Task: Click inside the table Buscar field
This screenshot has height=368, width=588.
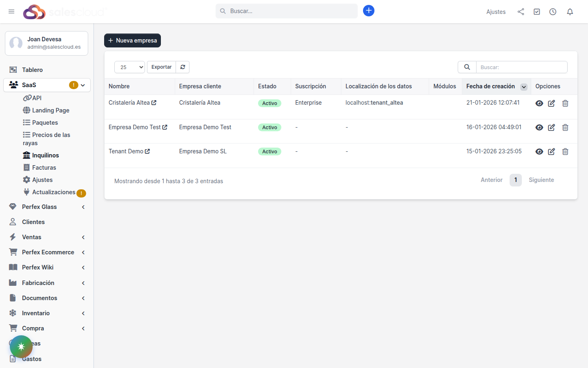Action: point(522,67)
